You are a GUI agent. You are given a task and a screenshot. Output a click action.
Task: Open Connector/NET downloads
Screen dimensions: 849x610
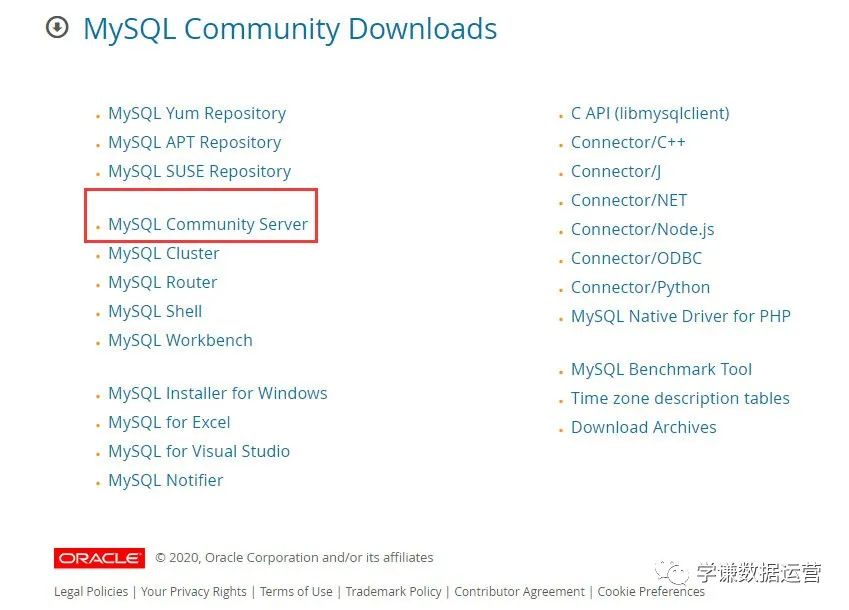629,201
